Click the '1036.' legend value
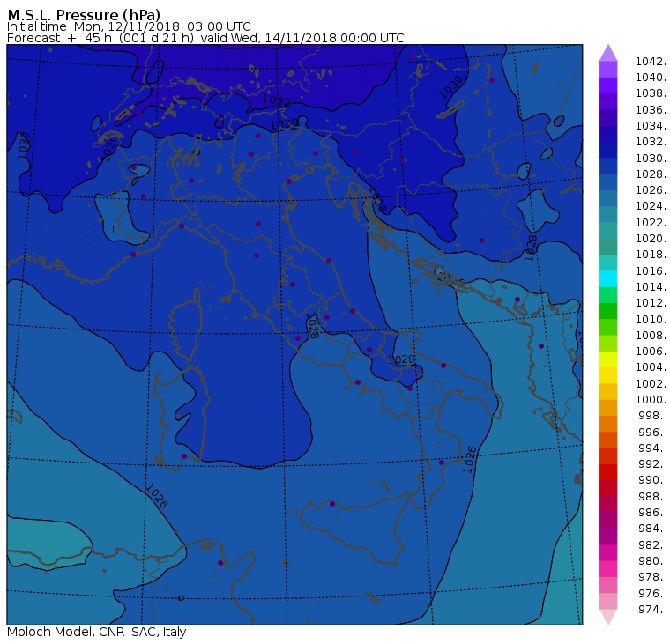The image size is (670, 644). tap(651, 110)
